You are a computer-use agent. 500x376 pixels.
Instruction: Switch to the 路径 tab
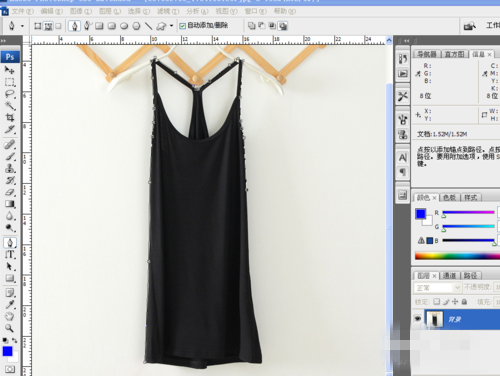(470, 275)
